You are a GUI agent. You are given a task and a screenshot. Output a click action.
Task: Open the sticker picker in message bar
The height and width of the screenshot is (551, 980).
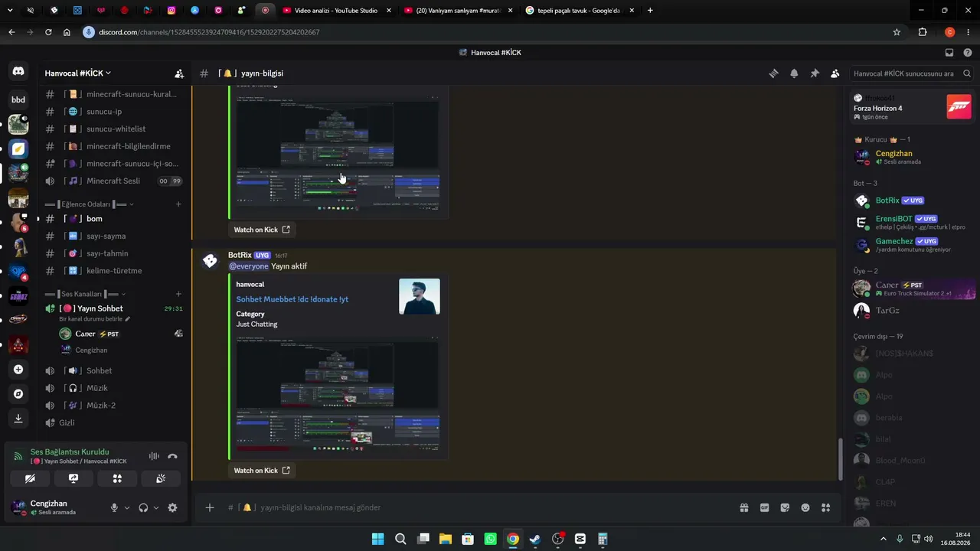pos(785,507)
